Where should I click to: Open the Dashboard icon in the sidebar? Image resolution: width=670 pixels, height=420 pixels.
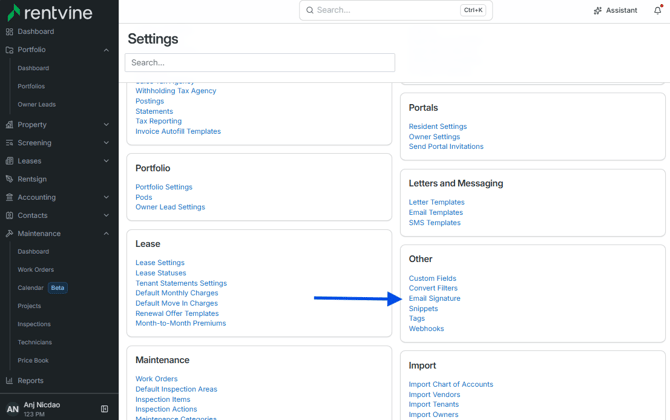(x=9, y=32)
